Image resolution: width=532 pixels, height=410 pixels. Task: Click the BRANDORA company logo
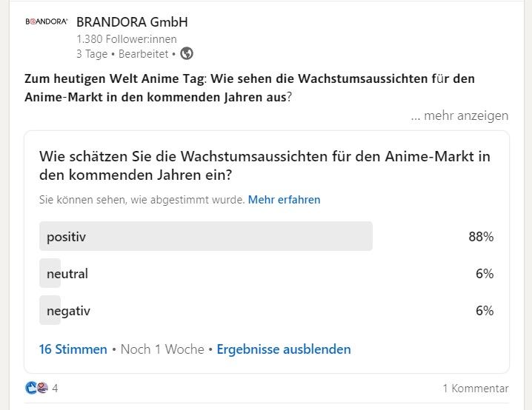[x=46, y=22]
